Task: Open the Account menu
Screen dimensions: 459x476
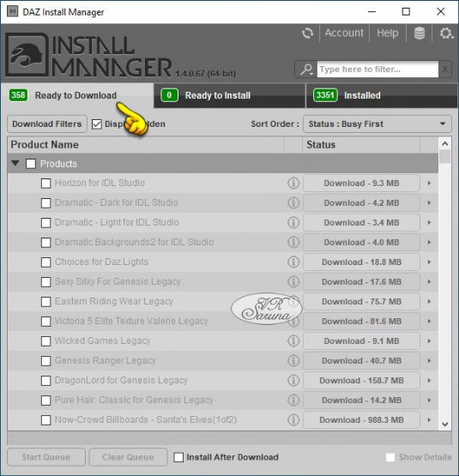Action: tap(344, 33)
